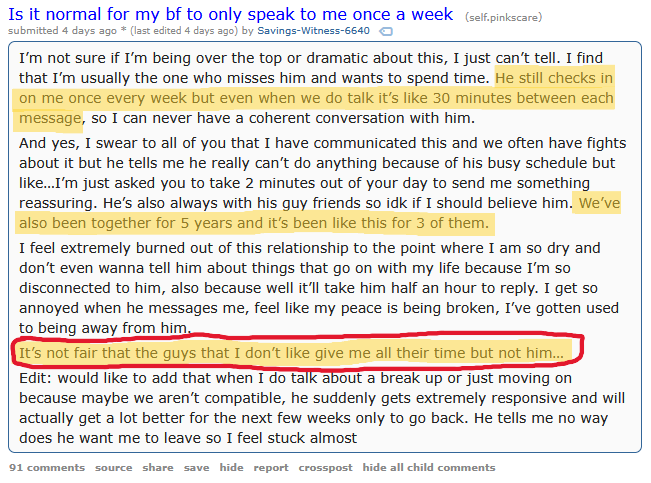Hide the post using the hide link
This screenshot has height=483, width=651.
pos(231,467)
